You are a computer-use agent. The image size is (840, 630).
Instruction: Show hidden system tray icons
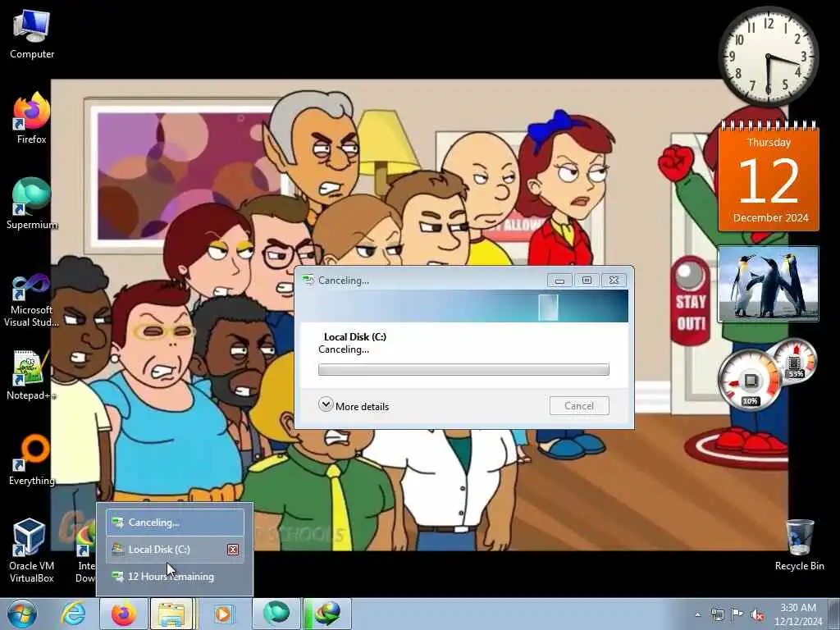pyautogui.click(x=697, y=615)
